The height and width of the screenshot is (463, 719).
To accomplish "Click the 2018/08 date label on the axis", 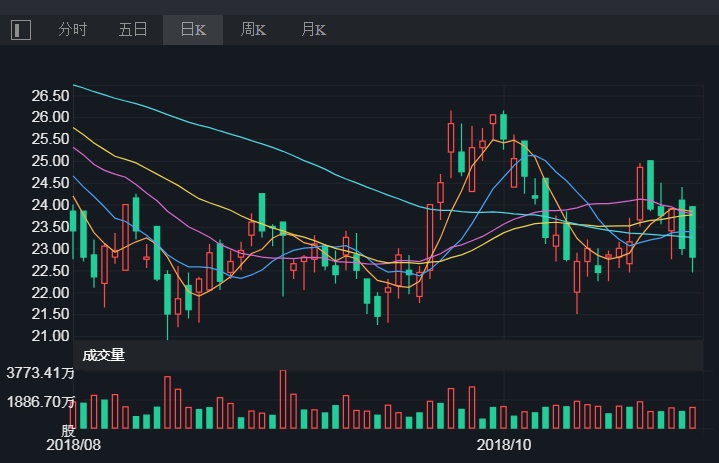I will pyautogui.click(x=73, y=444).
